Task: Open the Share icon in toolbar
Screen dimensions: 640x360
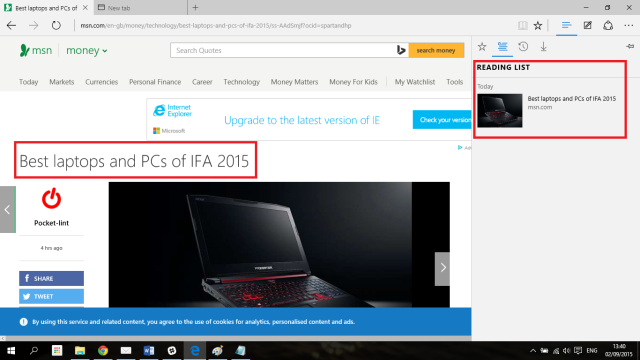Action: tap(608, 25)
